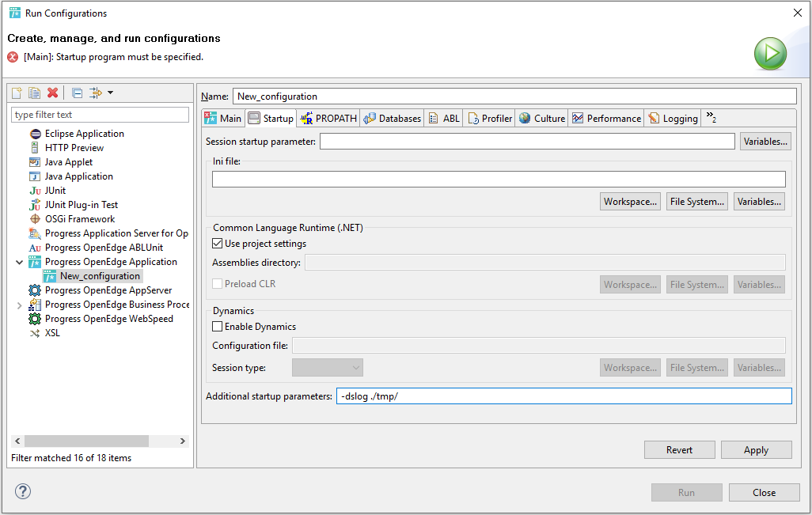Viewport: 812px width, 515px height.
Task: Select Eclipse Application configuration type
Action: 84,134
